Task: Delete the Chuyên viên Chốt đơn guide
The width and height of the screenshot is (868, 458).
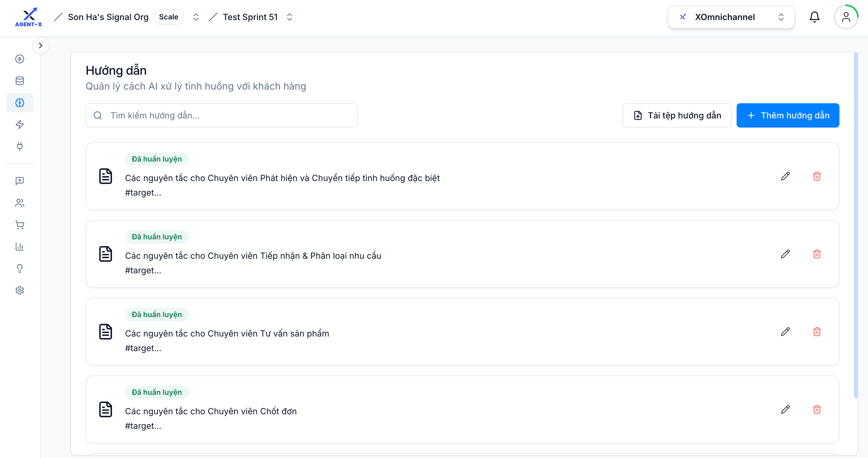Action: 817,409
